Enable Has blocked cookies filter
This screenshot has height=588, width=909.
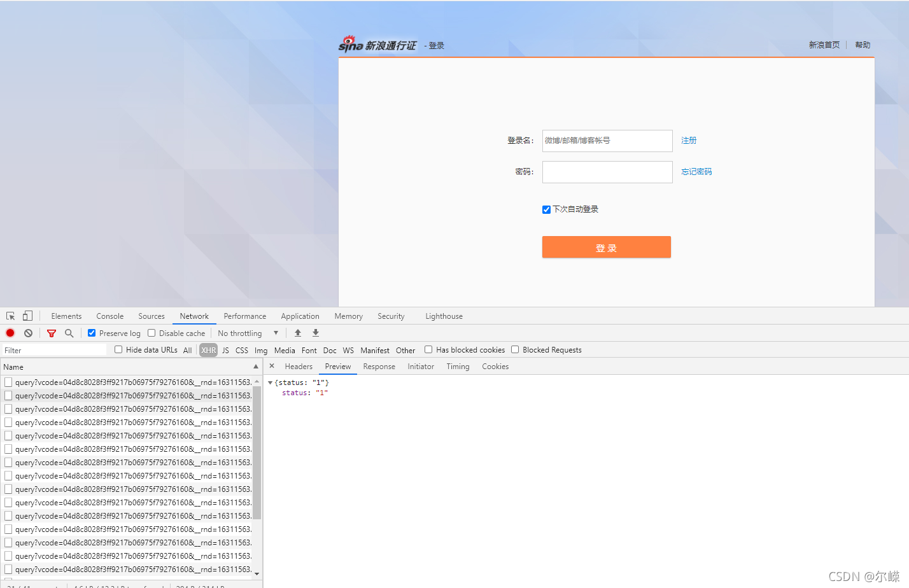[x=428, y=349]
